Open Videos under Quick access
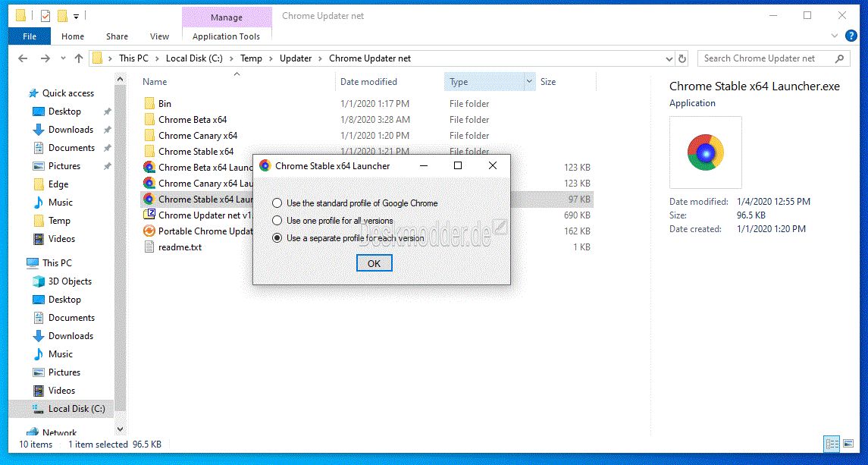The image size is (868, 465). (x=61, y=239)
